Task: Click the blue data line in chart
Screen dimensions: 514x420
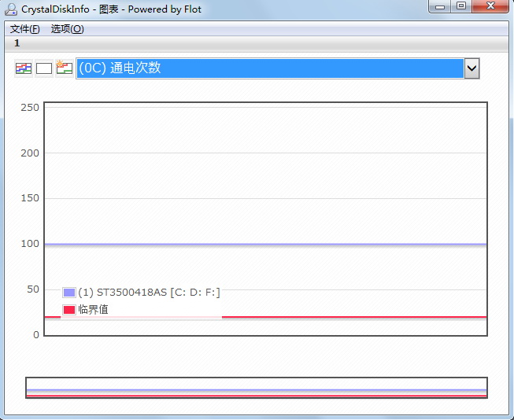Action: pyautogui.click(x=265, y=245)
